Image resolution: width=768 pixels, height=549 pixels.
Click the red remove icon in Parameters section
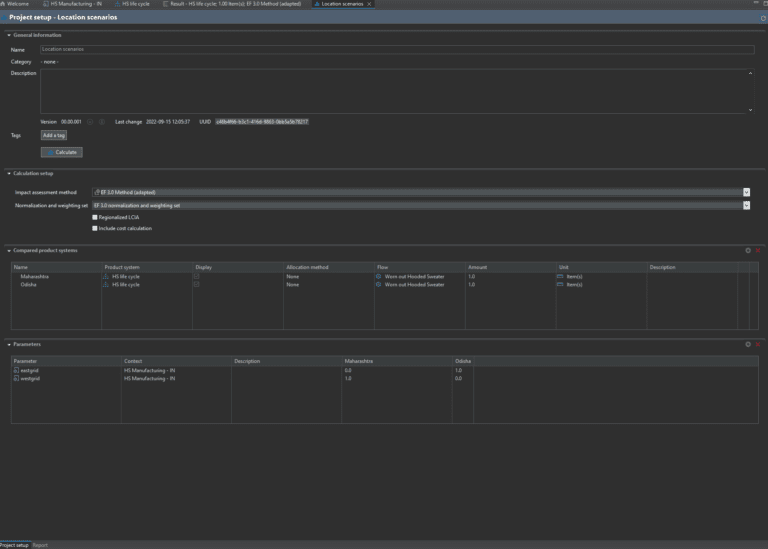pyautogui.click(x=758, y=344)
